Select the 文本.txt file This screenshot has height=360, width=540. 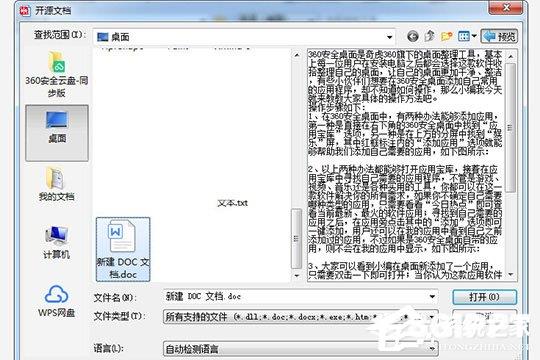coord(232,203)
